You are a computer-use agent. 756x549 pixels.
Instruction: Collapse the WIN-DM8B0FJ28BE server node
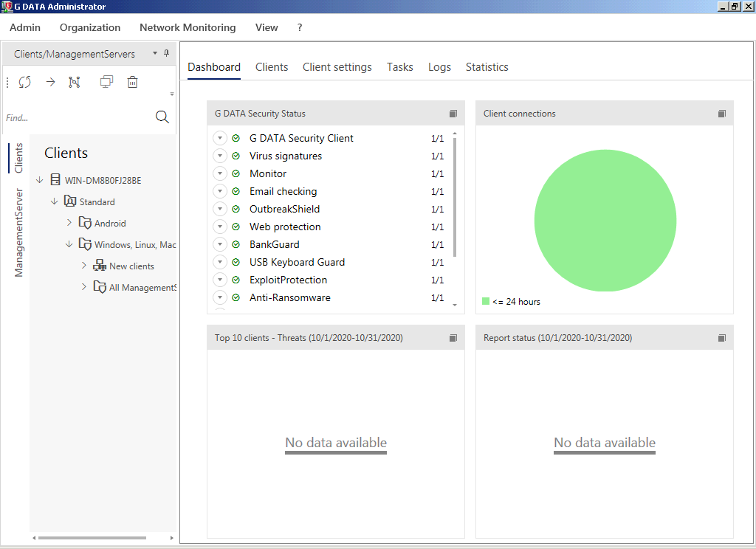tap(40, 180)
